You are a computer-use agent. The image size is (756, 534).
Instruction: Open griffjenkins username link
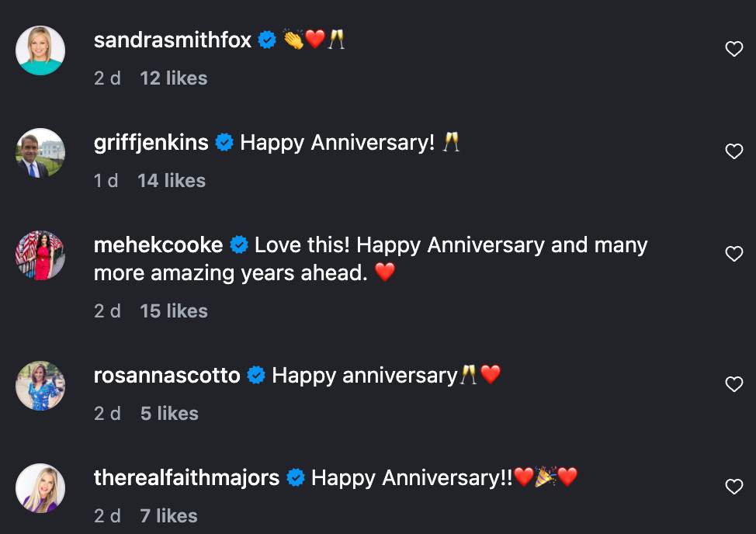click(151, 143)
